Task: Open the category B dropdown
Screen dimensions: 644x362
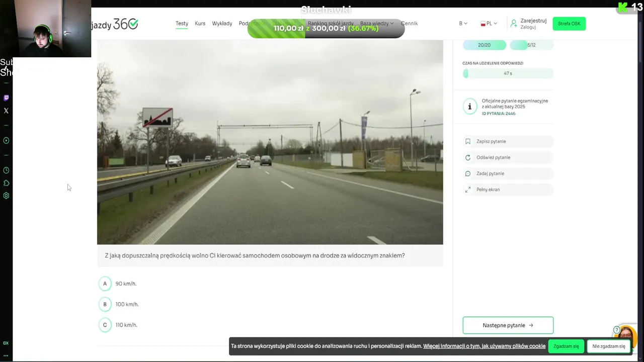Action: (x=463, y=24)
